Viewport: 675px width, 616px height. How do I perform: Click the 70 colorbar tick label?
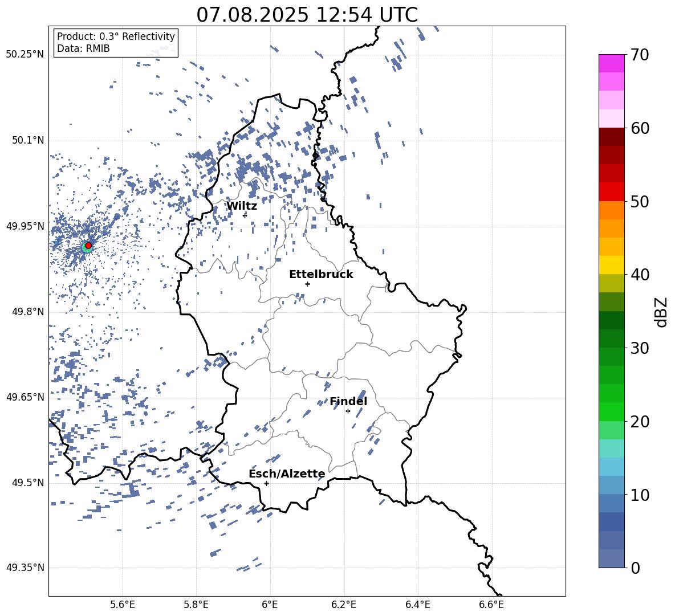640,55
